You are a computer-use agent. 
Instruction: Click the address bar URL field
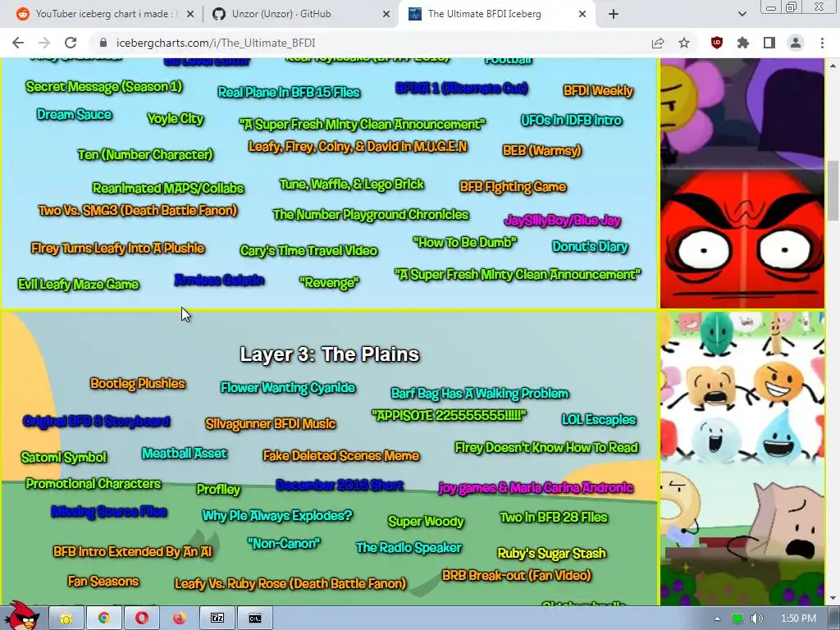pyautogui.click(x=370, y=43)
